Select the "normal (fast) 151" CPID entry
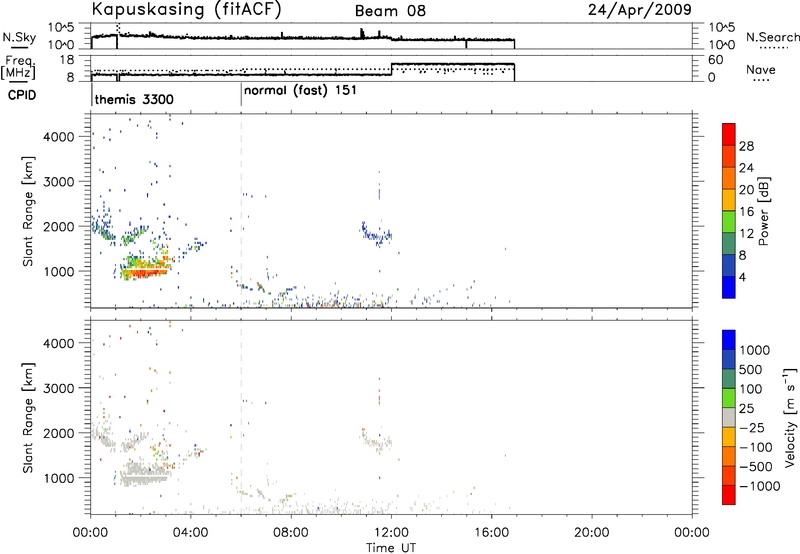Viewport: 800px width, 554px height. tap(300, 91)
